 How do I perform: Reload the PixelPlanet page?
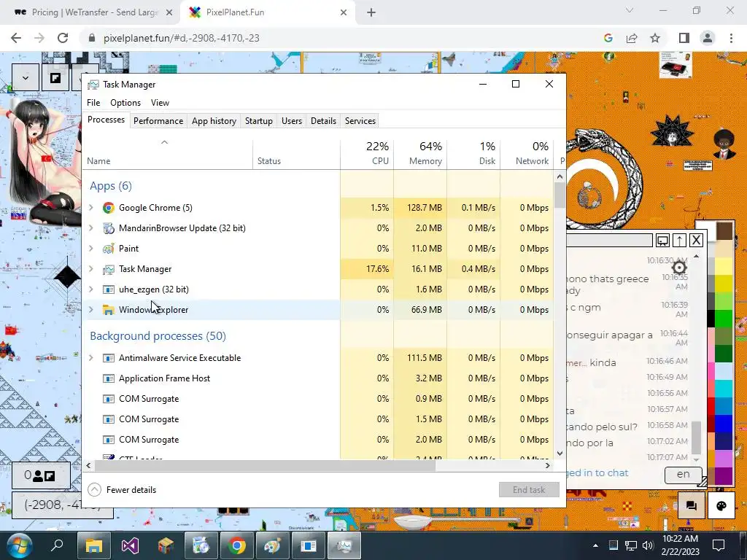point(63,38)
